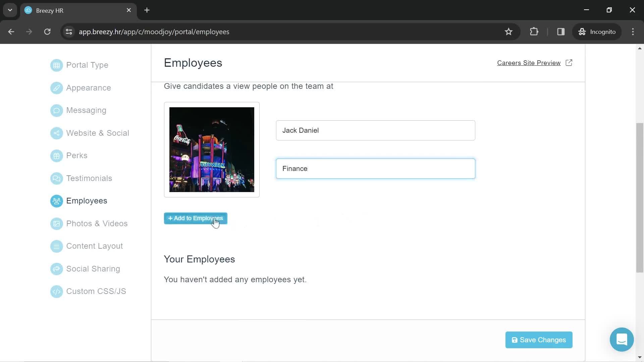Open Photos & Videos section
This screenshot has width=644, height=362.
[97, 224]
